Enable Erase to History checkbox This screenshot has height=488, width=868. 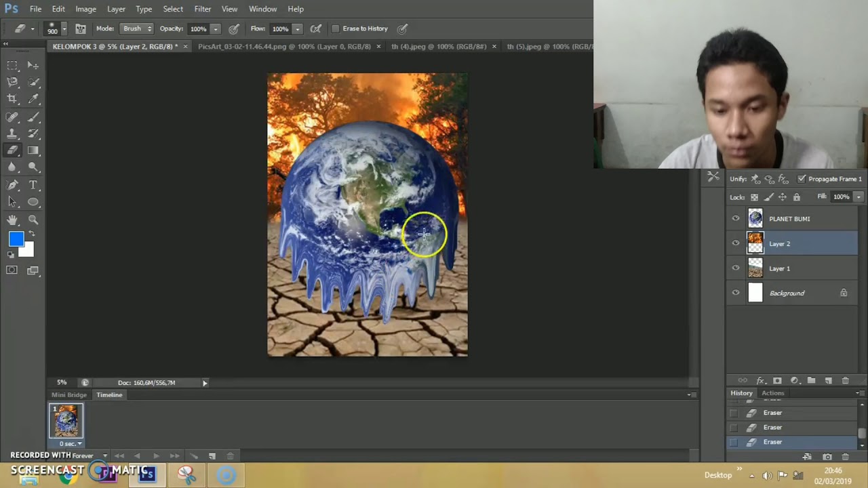[x=335, y=28]
